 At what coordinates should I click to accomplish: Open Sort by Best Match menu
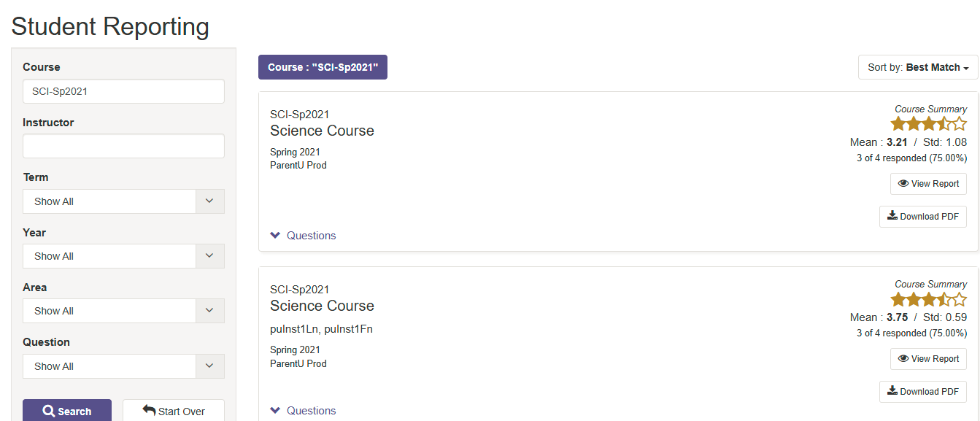918,67
